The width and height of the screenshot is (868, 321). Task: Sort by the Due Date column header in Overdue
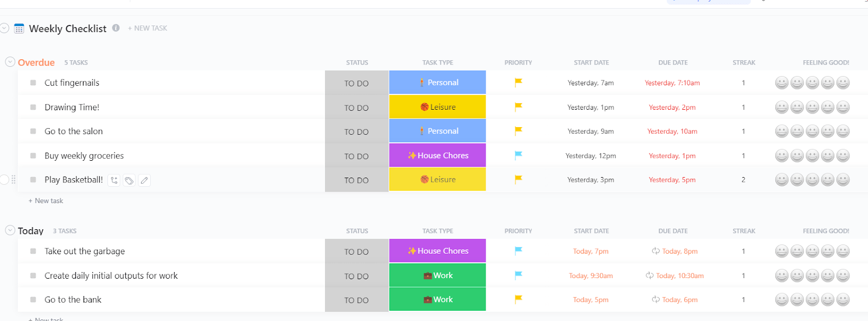click(x=673, y=62)
